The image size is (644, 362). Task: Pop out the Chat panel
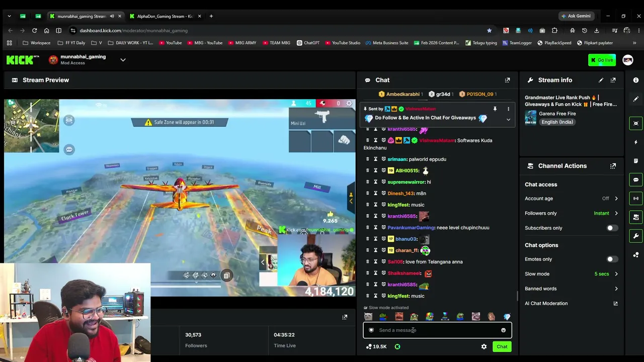(x=507, y=80)
